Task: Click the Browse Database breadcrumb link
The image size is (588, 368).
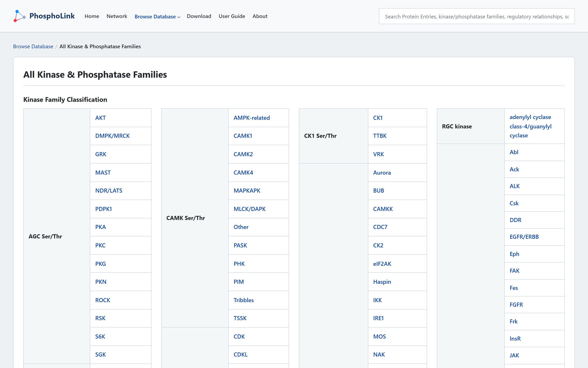Action: coord(33,46)
